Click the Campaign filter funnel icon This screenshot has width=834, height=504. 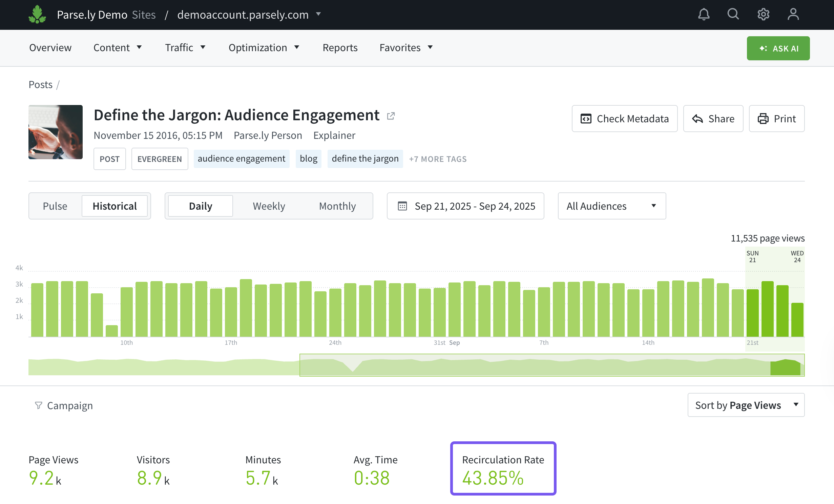[39, 405]
